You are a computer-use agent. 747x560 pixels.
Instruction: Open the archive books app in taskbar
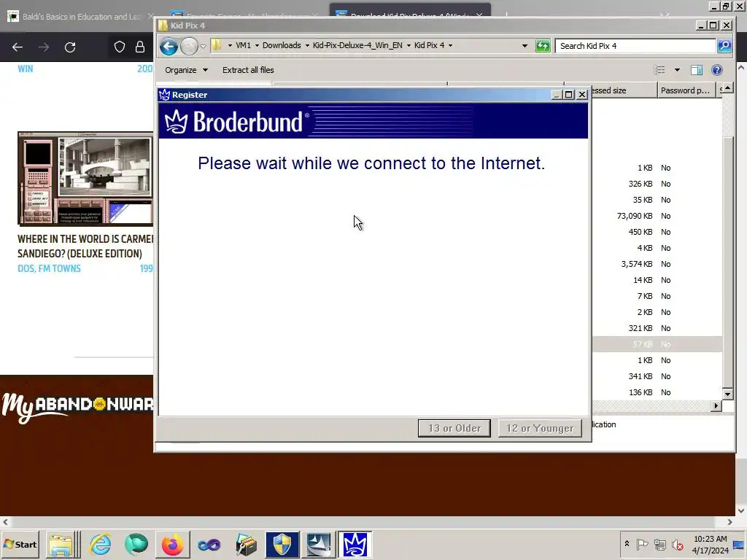point(246,544)
